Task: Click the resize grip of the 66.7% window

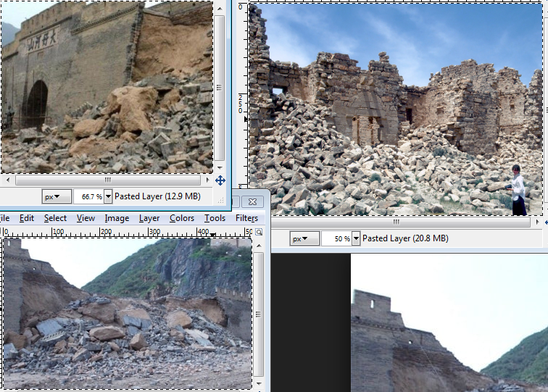Action: (x=220, y=201)
